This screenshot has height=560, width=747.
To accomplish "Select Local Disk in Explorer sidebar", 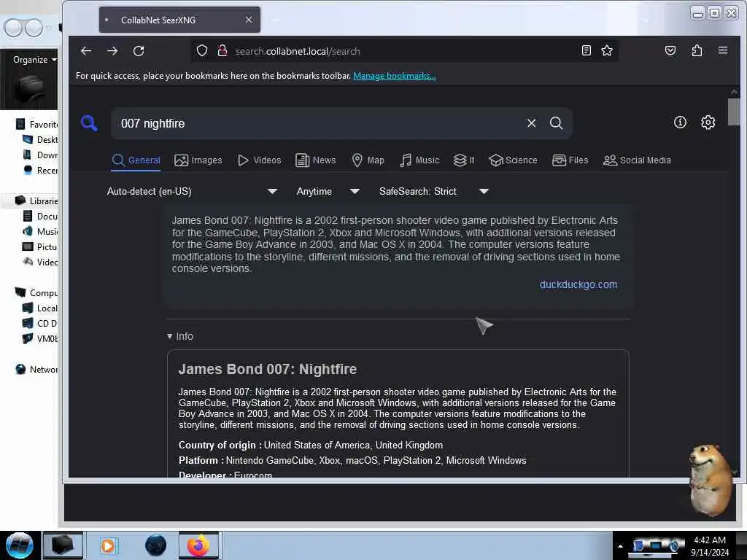I will click(41, 308).
